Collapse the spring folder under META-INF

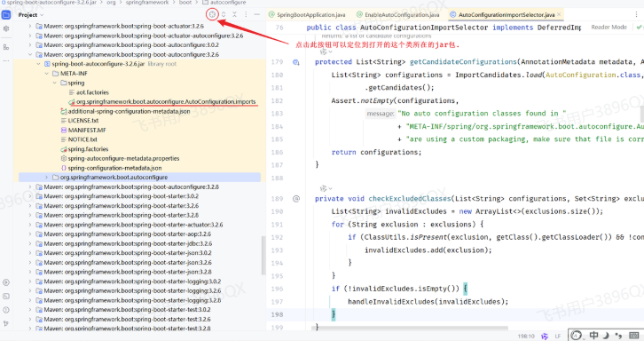point(55,83)
